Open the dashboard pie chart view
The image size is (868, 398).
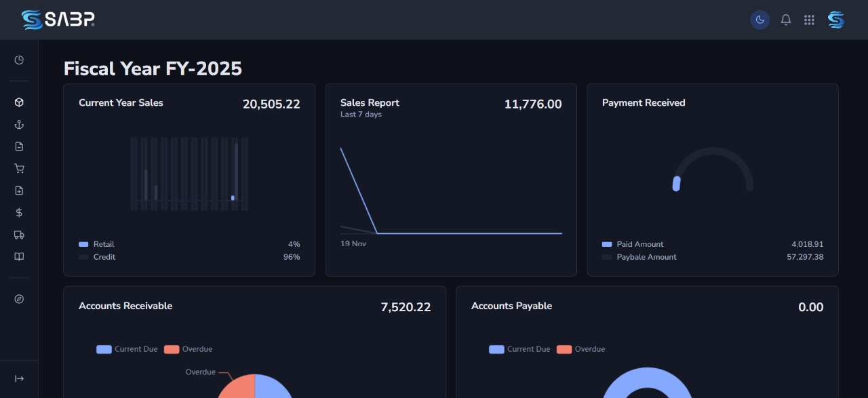pos(18,60)
